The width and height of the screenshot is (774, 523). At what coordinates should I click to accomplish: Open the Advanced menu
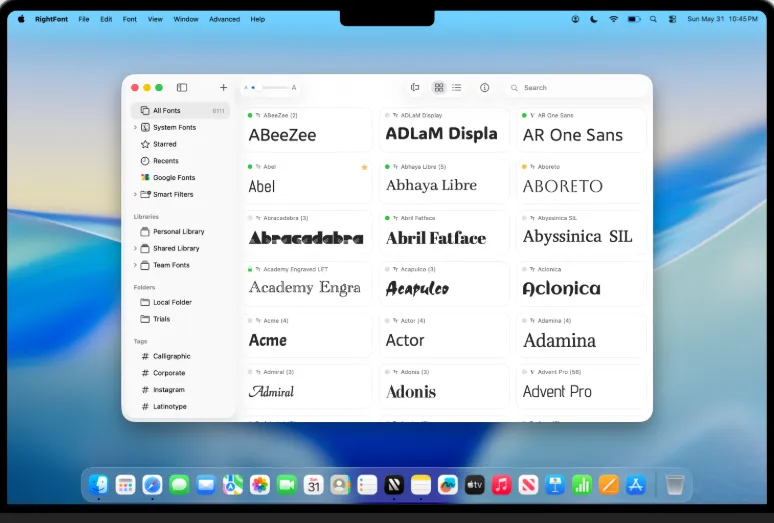point(225,19)
